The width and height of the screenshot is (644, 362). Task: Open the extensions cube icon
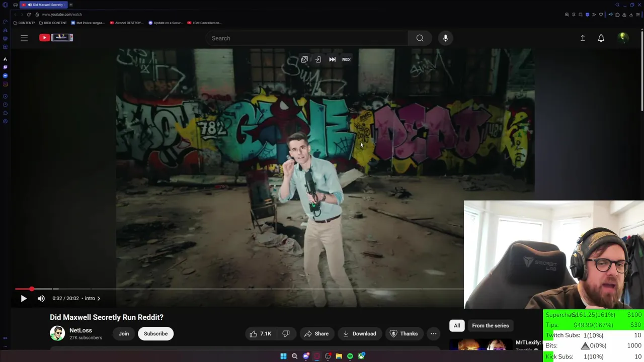[617, 15]
